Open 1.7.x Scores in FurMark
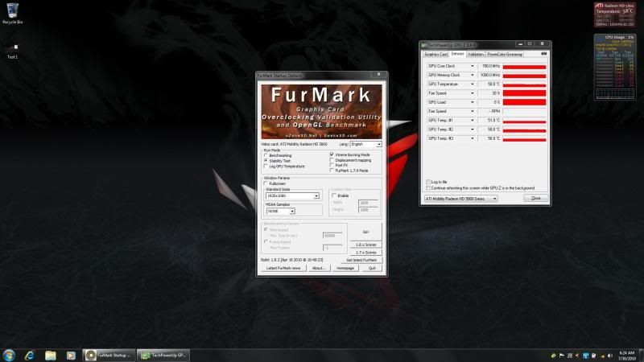 point(365,253)
